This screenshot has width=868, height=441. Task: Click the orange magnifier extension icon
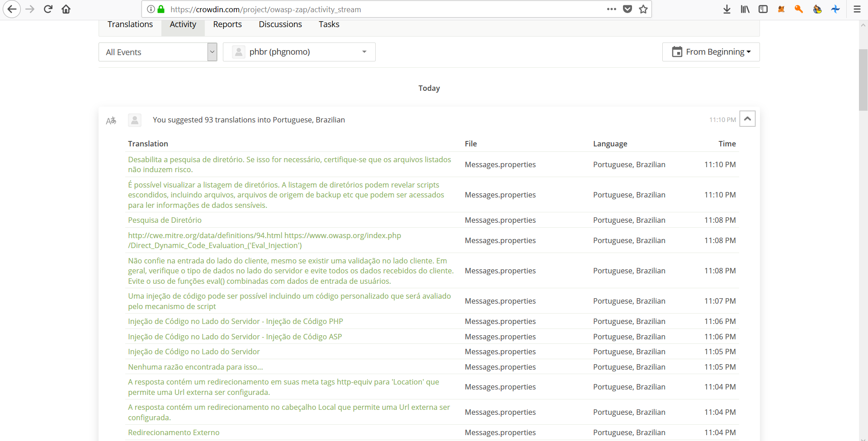[799, 9]
